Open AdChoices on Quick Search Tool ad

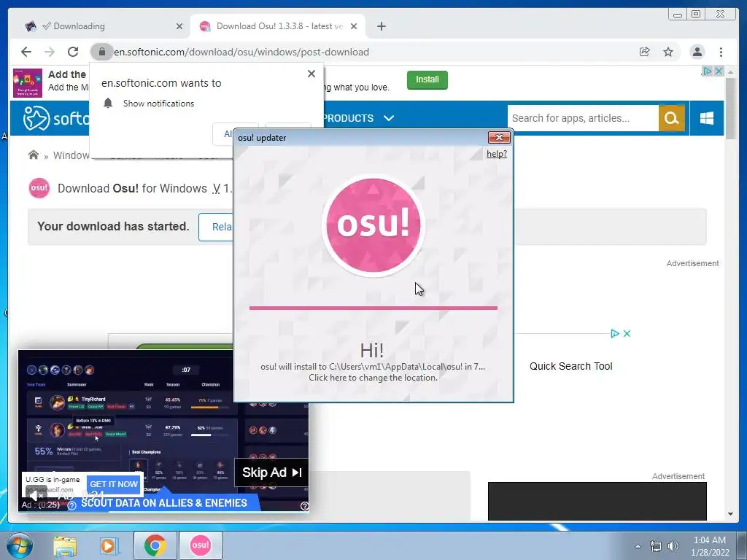(x=614, y=333)
